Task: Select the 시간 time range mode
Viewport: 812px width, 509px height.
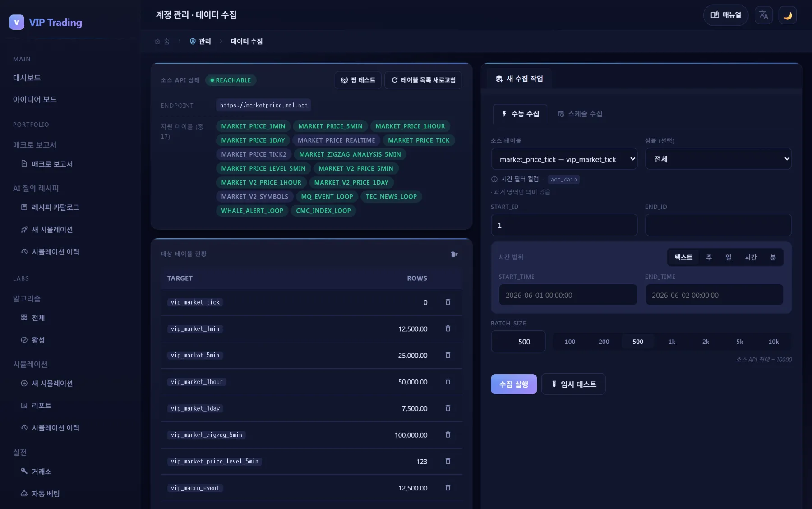Action: pos(751,257)
